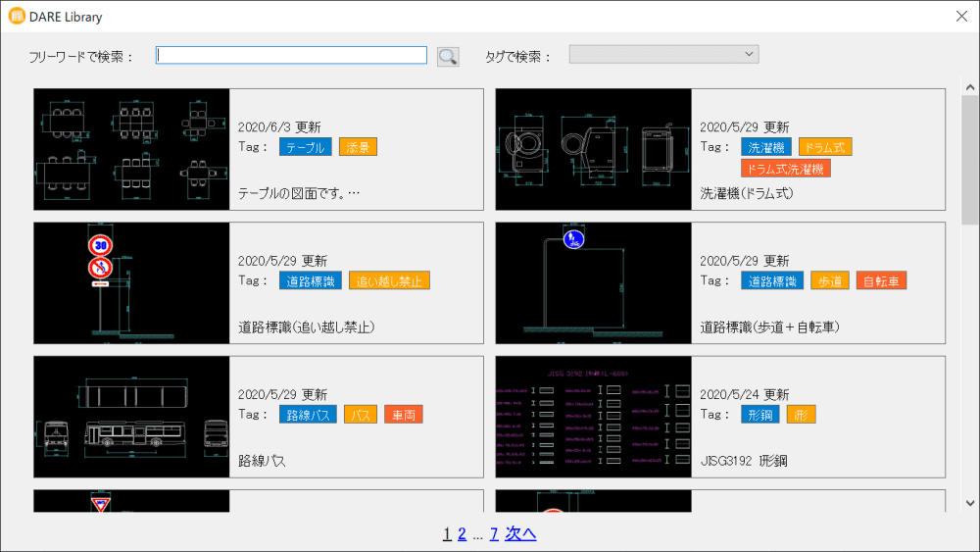The height and width of the screenshot is (552, 980).
Task: Open the JIS G3192 shaped steel thumbnail
Action: click(x=594, y=417)
